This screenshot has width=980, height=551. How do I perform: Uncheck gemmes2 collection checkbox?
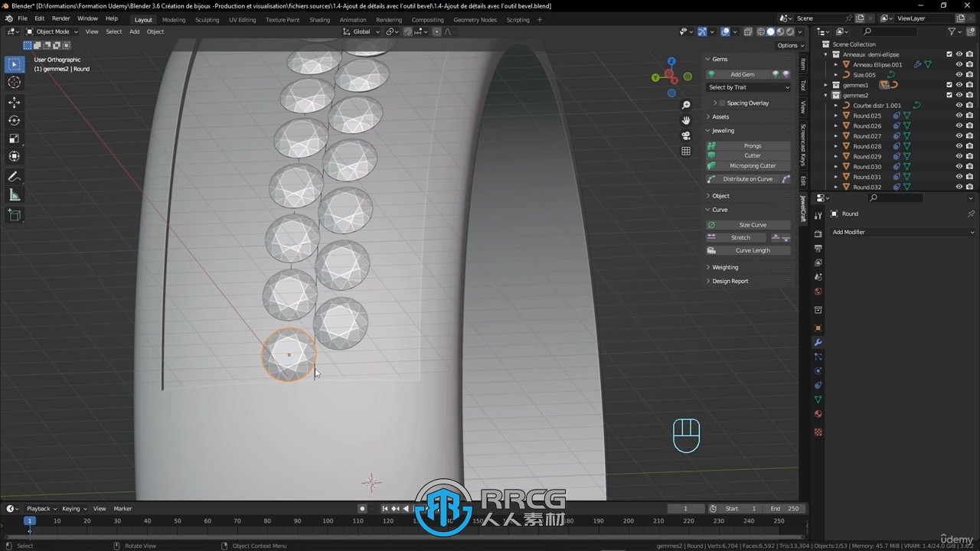click(949, 95)
